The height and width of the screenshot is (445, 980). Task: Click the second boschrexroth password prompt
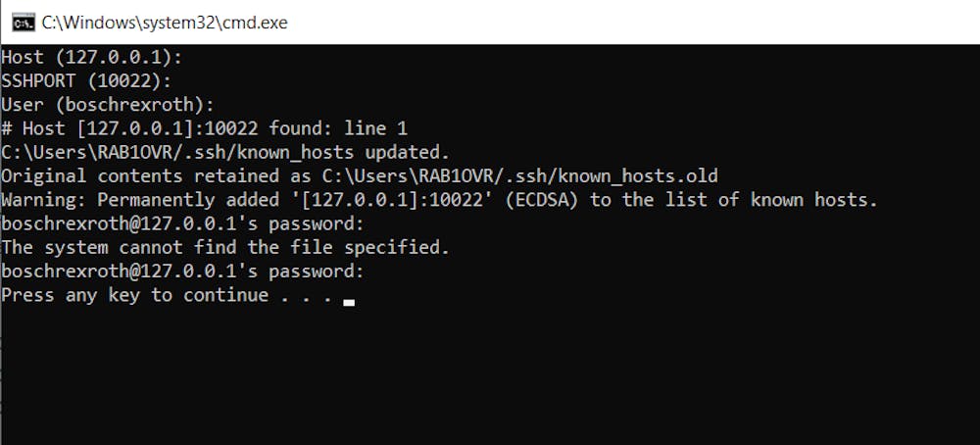point(182,272)
